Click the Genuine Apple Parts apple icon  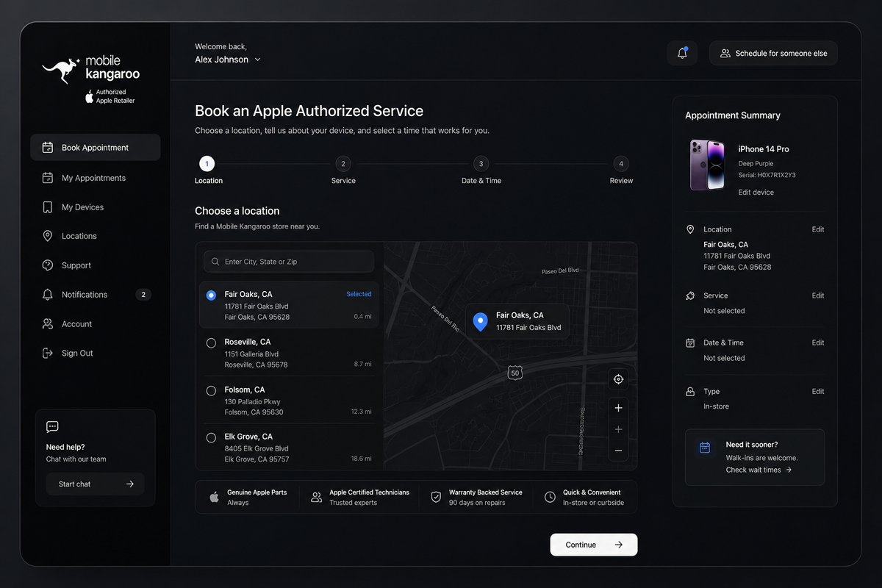click(x=214, y=498)
